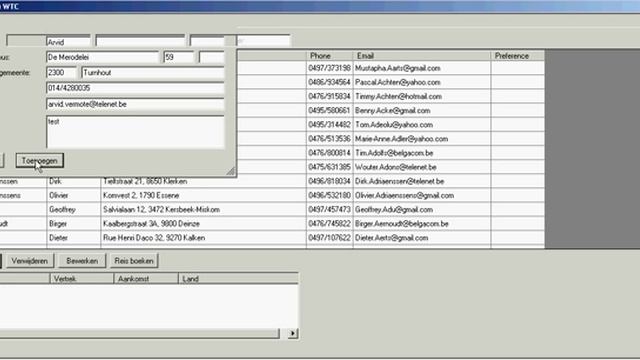Click the Toevoegen button

point(40,160)
